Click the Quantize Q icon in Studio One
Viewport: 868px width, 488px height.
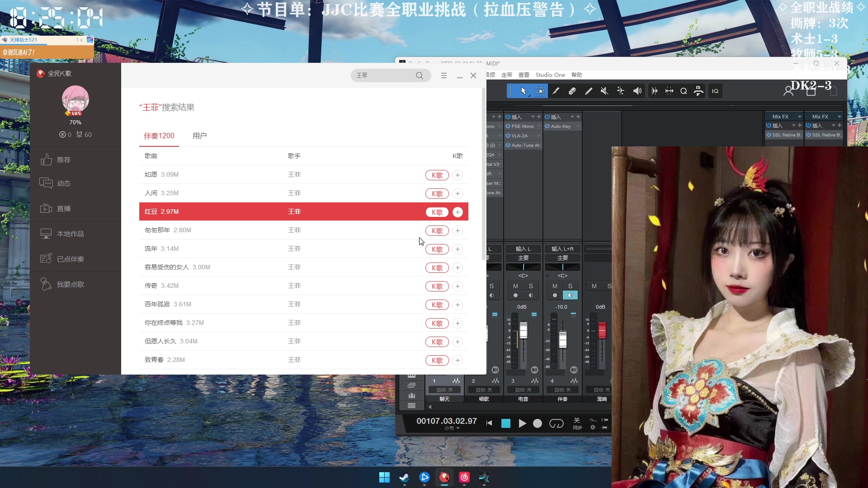684,91
